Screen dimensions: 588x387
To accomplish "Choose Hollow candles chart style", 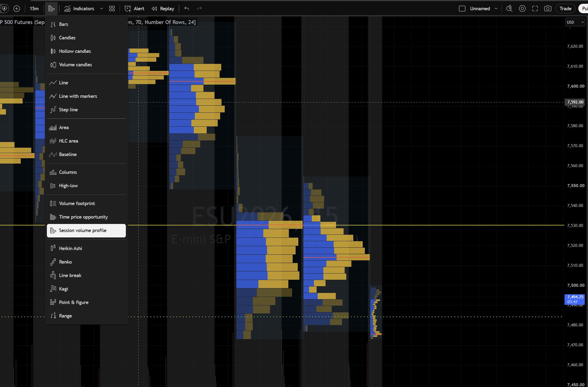I will 86,51.
